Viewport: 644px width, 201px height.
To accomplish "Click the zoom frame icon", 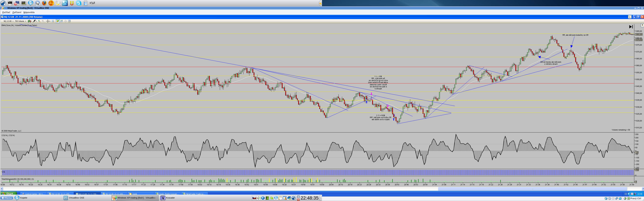I will coord(53,21).
